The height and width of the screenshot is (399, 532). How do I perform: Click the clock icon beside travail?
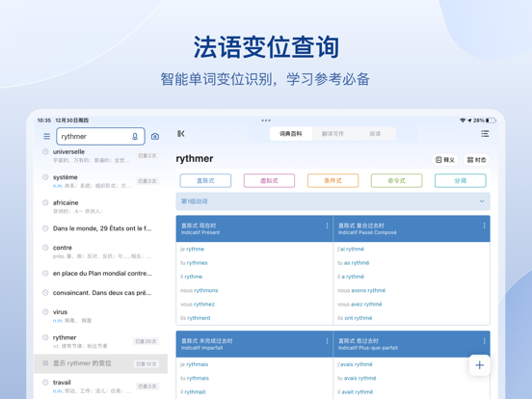(x=45, y=382)
